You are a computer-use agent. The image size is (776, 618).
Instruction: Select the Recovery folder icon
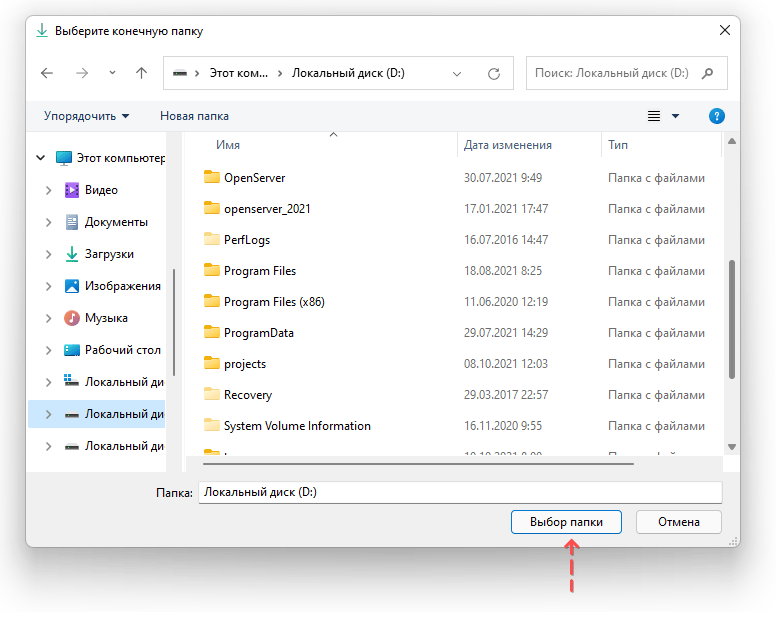click(212, 394)
